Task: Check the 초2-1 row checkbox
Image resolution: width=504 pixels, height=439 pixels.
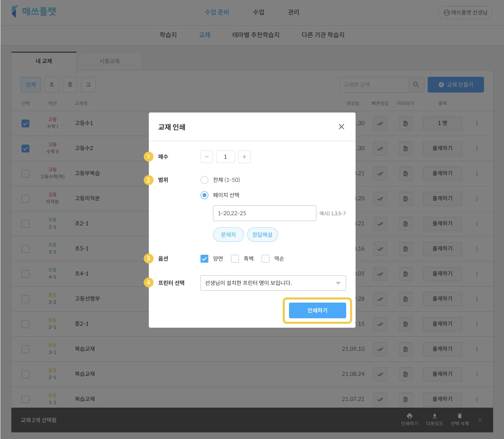Action: pos(25,224)
